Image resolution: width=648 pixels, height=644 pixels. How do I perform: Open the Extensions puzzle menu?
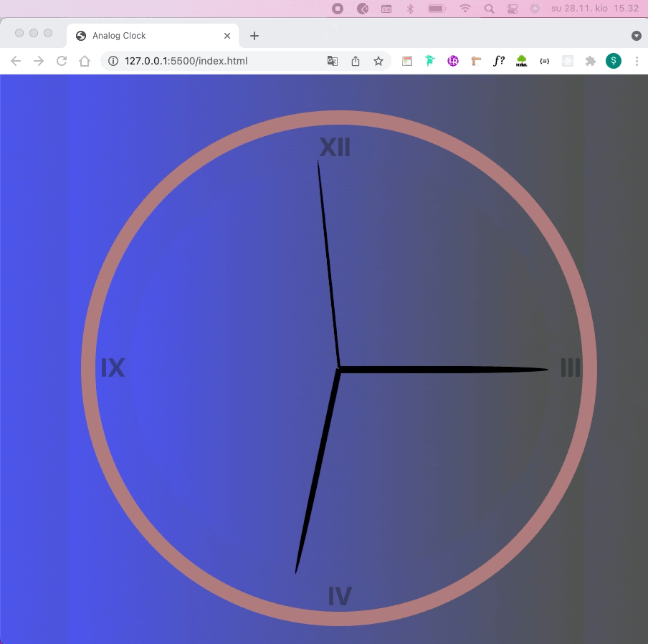pos(591,61)
